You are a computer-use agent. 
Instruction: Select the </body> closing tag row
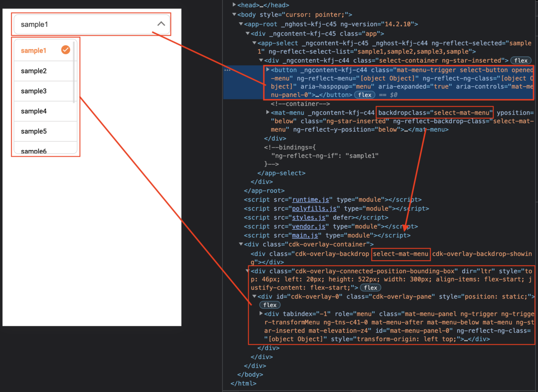click(x=250, y=375)
